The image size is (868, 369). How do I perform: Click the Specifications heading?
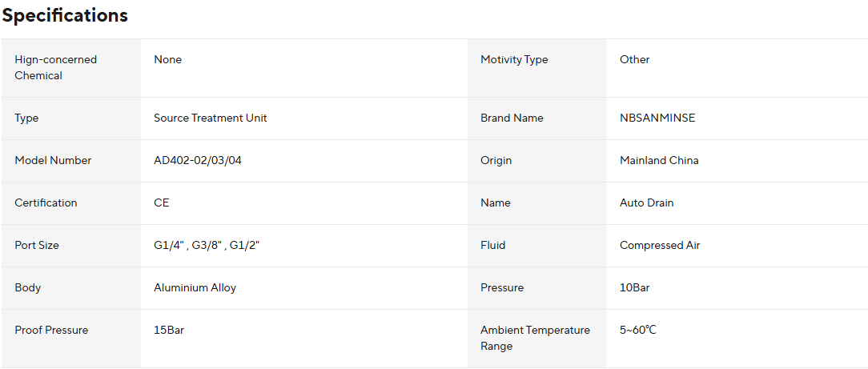point(65,15)
